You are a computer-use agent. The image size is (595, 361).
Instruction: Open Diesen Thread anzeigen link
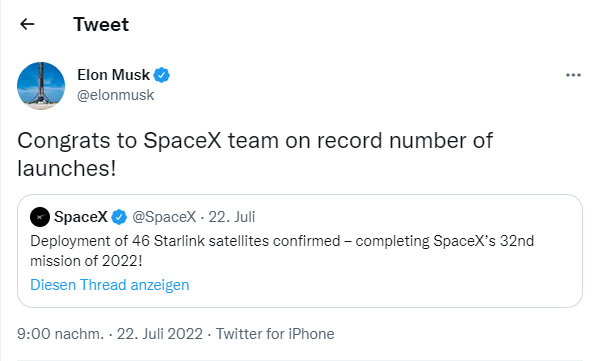coord(110,285)
